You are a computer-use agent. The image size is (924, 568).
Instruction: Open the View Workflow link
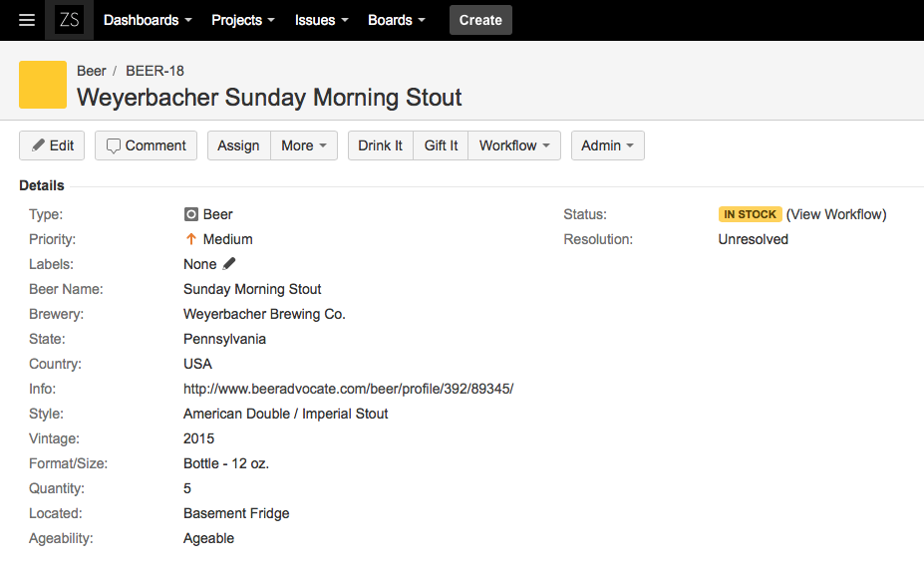836,214
